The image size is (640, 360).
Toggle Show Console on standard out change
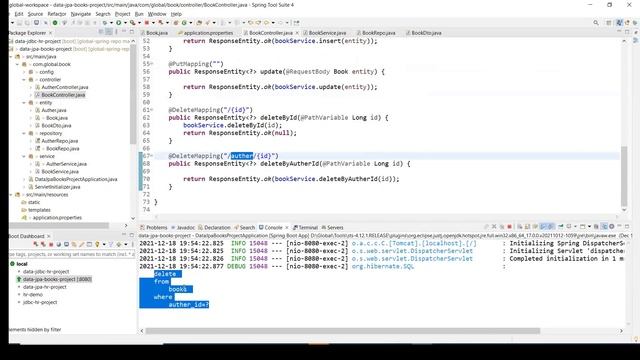pyautogui.click(x=542, y=227)
